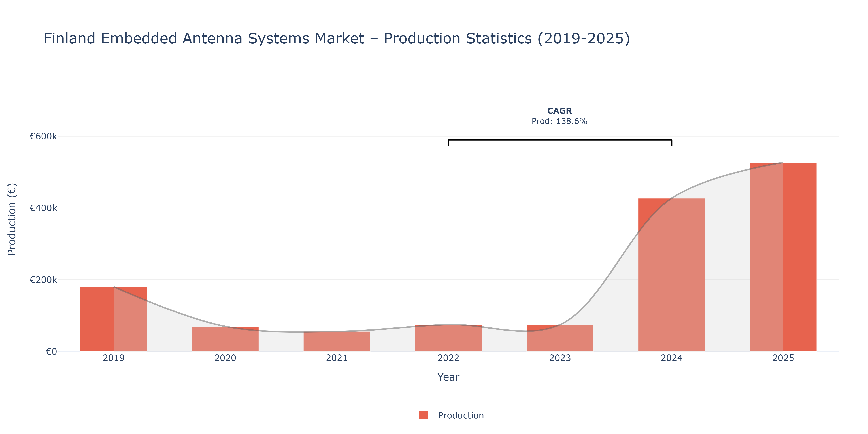Select the 2020 production bar
This screenshot has height=434, width=868.
coord(225,339)
